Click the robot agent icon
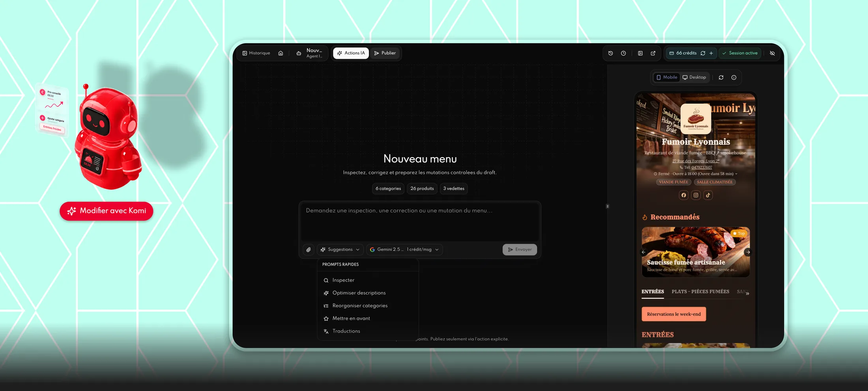 [x=299, y=53]
